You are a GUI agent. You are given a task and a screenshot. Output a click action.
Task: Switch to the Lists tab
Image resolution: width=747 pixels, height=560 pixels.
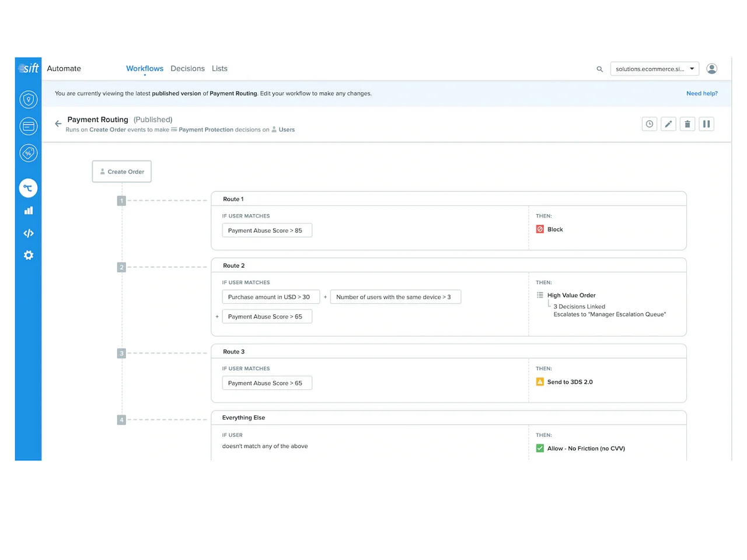coord(219,69)
